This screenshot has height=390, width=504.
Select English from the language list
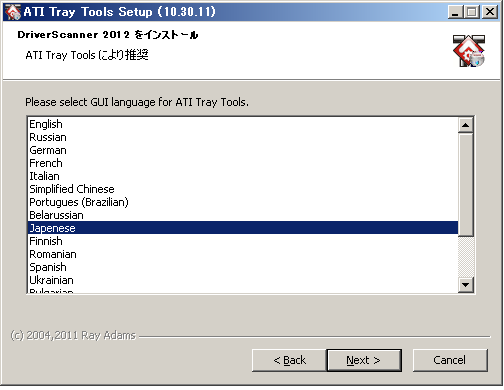pos(243,124)
